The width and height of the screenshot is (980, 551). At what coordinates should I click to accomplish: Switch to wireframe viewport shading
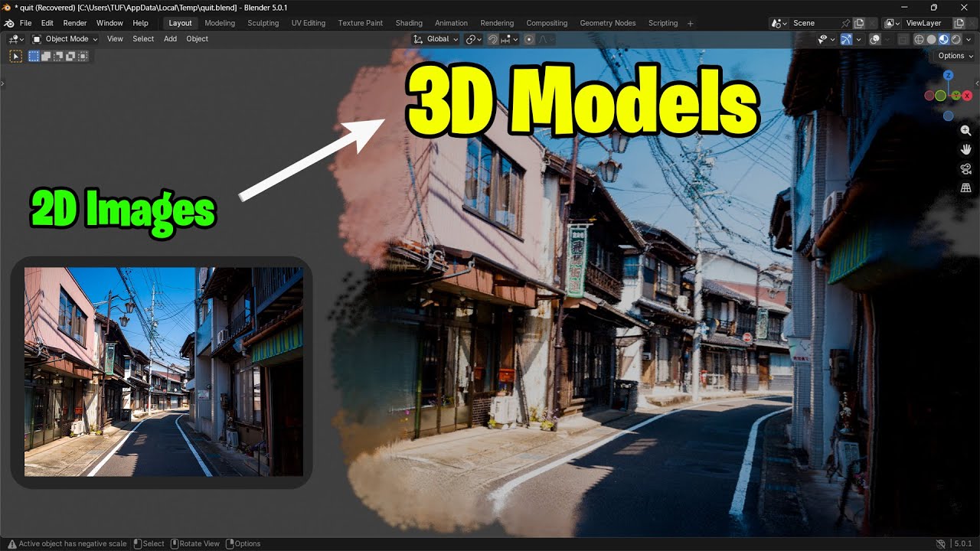919,39
